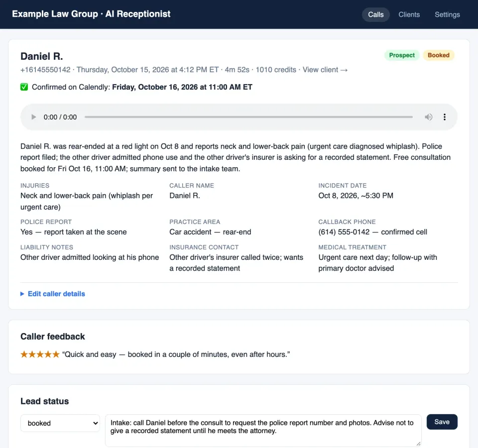
Task: Click the Edit caller details label
Action: coord(56,294)
